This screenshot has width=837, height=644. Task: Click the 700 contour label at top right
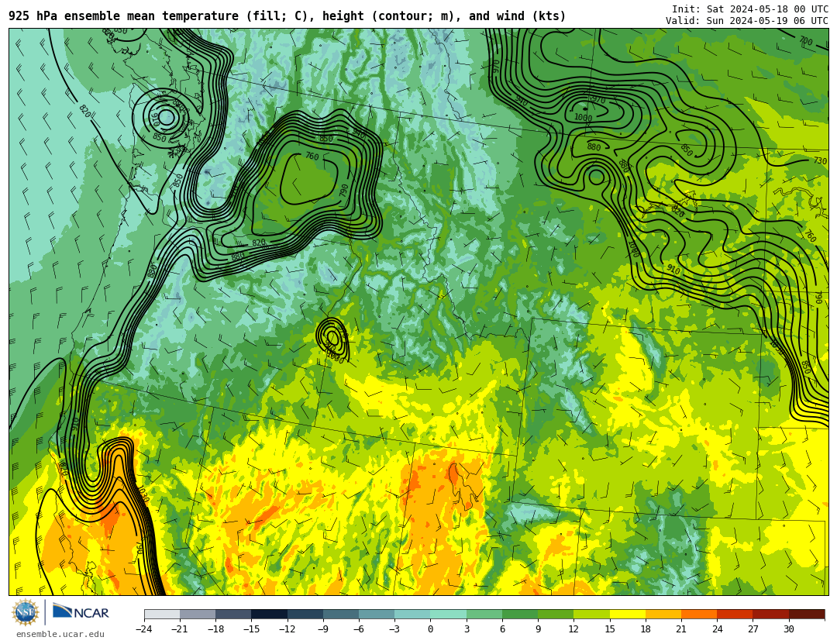805,40
